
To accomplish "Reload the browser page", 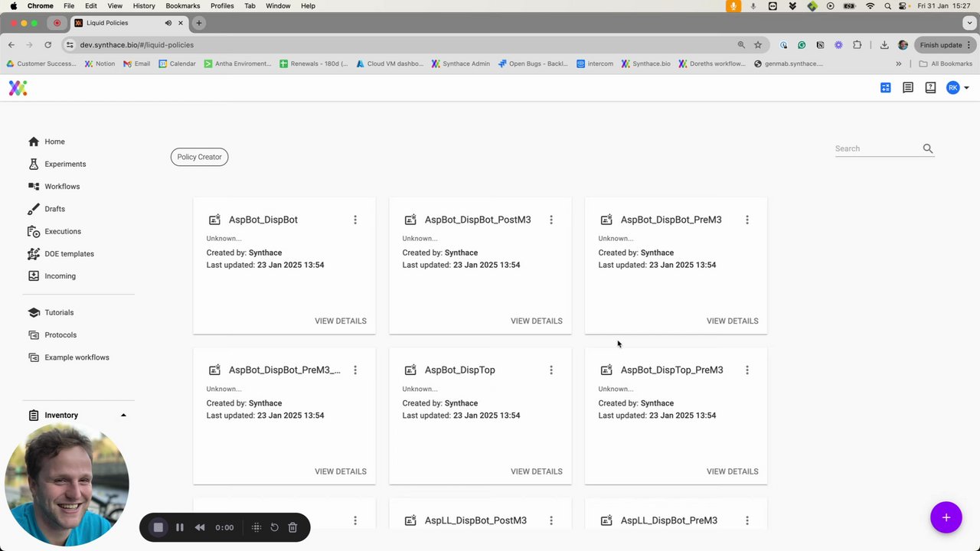I will 47,44.
